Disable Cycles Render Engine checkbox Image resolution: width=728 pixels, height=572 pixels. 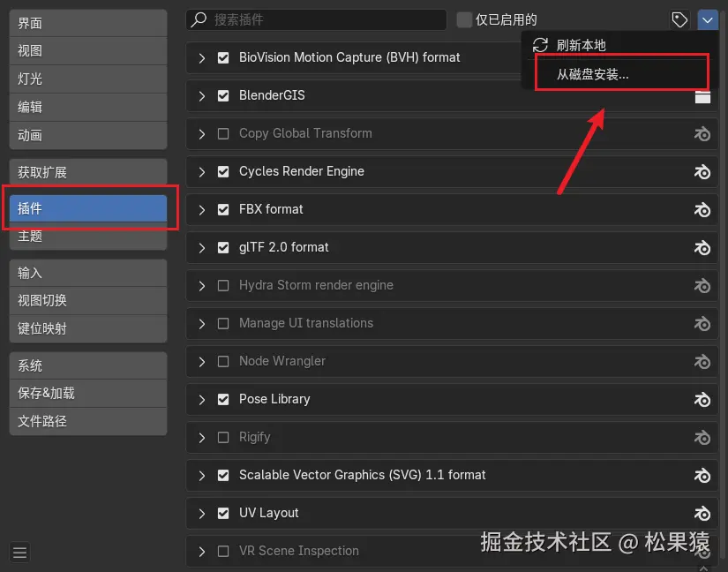223,172
